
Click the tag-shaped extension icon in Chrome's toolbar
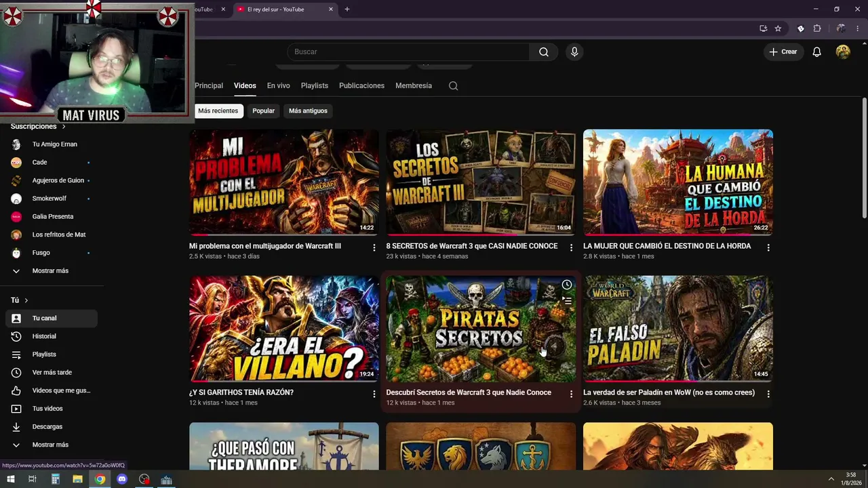[800, 28]
